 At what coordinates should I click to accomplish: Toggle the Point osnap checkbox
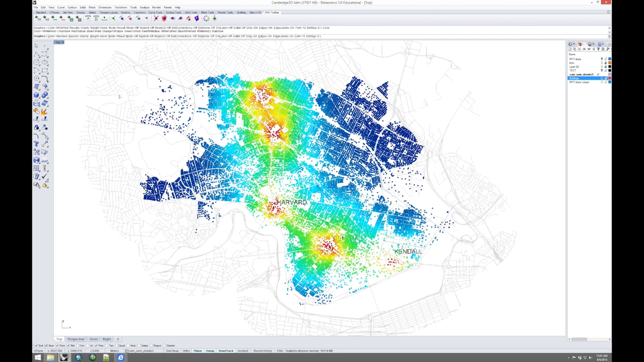point(57,346)
